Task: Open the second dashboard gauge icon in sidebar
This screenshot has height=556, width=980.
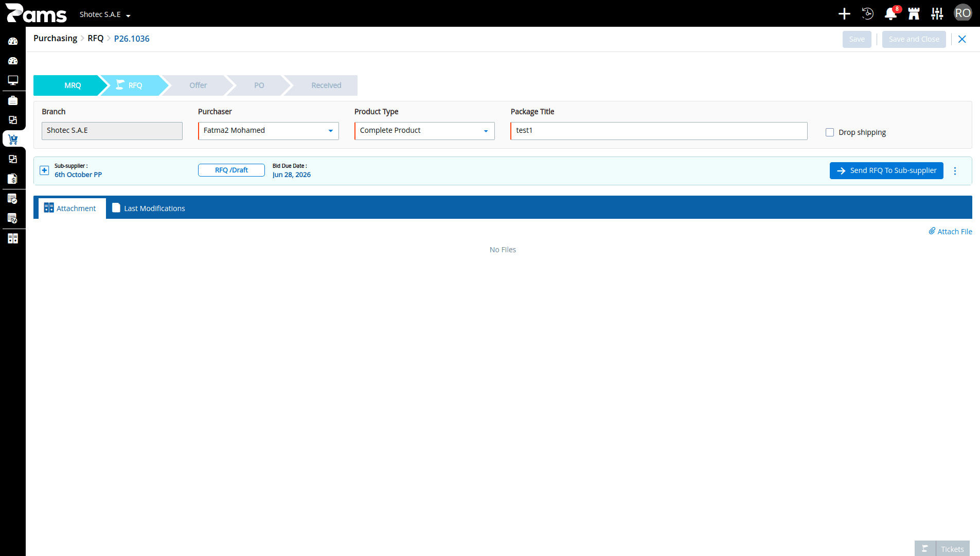Action: (x=13, y=61)
